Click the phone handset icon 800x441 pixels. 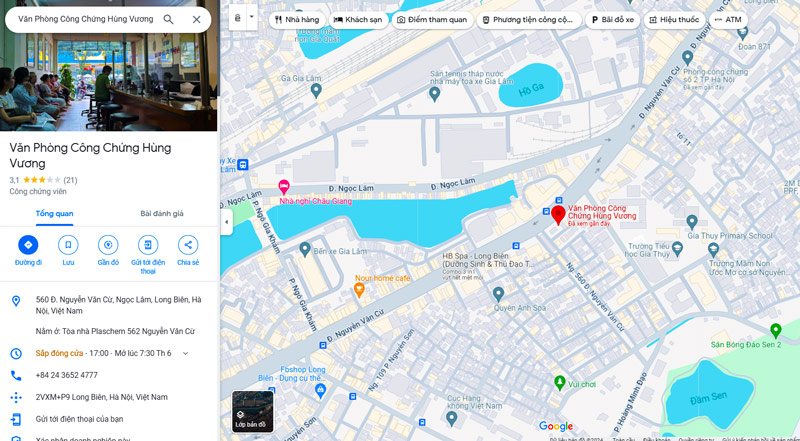[x=16, y=376]
